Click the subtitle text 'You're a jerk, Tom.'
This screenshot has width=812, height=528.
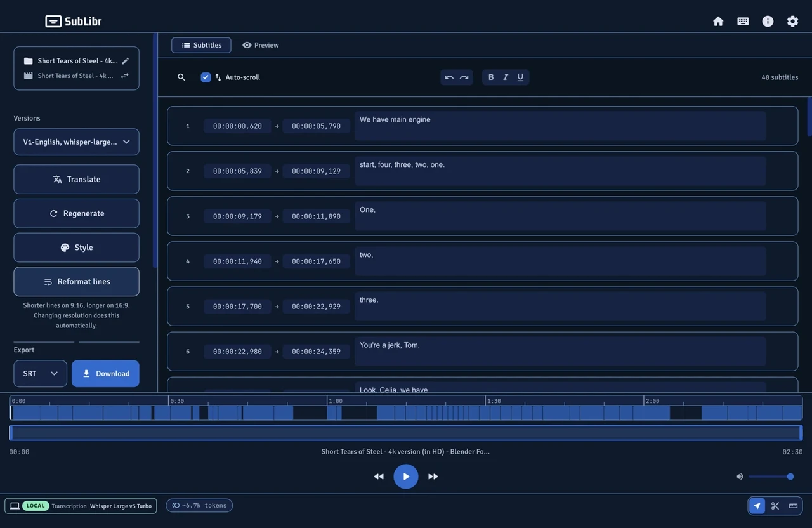390,345
